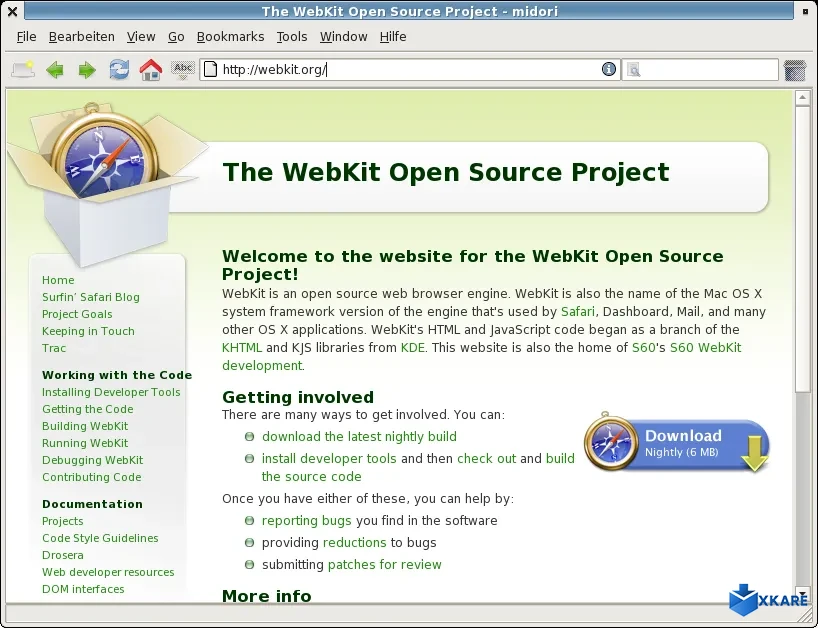The height and width of the screenshot is (628, 818).
Task: Open Installing Developer Tools link
Action: coord(111,392)
